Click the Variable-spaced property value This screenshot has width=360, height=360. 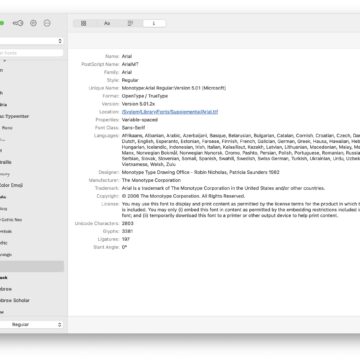pos(140,120)
